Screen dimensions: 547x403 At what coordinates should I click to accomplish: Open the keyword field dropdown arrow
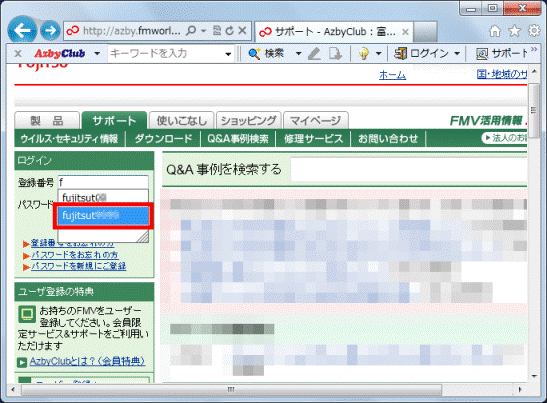tap(228, 54)
